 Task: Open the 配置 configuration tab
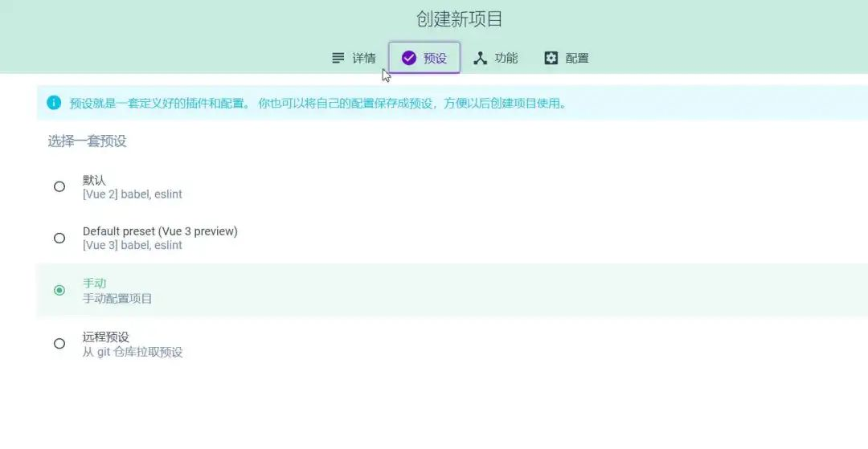click(x=567, y=58)
